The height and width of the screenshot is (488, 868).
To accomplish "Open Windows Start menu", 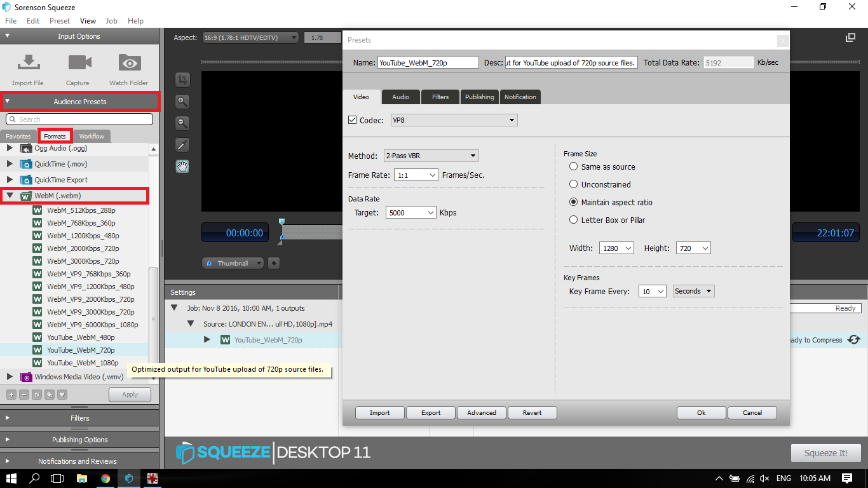I will point(11,478).
